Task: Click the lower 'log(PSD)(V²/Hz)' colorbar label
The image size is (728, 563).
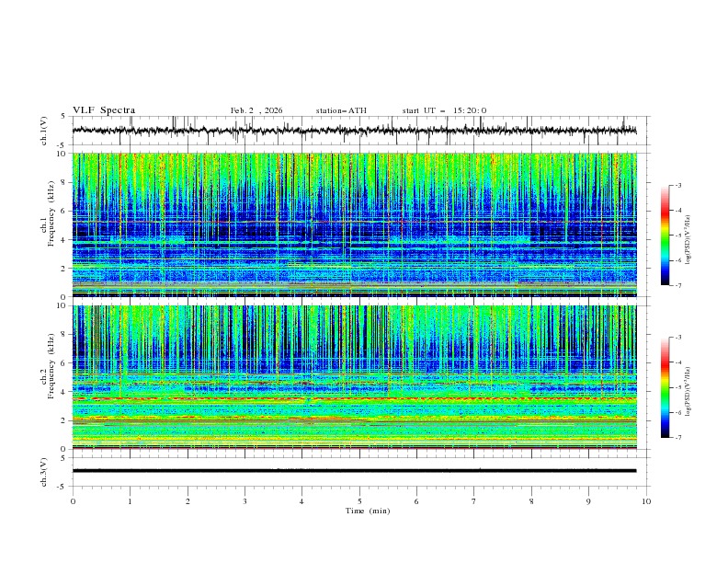Action: point(688,392)
